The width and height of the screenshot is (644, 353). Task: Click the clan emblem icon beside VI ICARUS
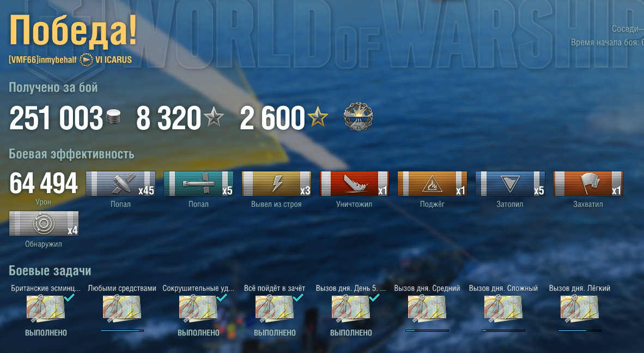point(86,60)
